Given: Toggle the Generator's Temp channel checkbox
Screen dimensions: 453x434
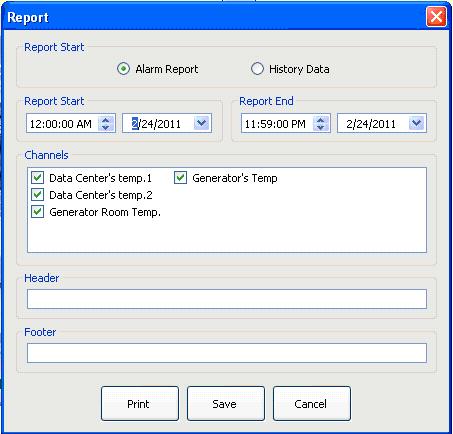Looking at the screenshot, I should [180, 178].
